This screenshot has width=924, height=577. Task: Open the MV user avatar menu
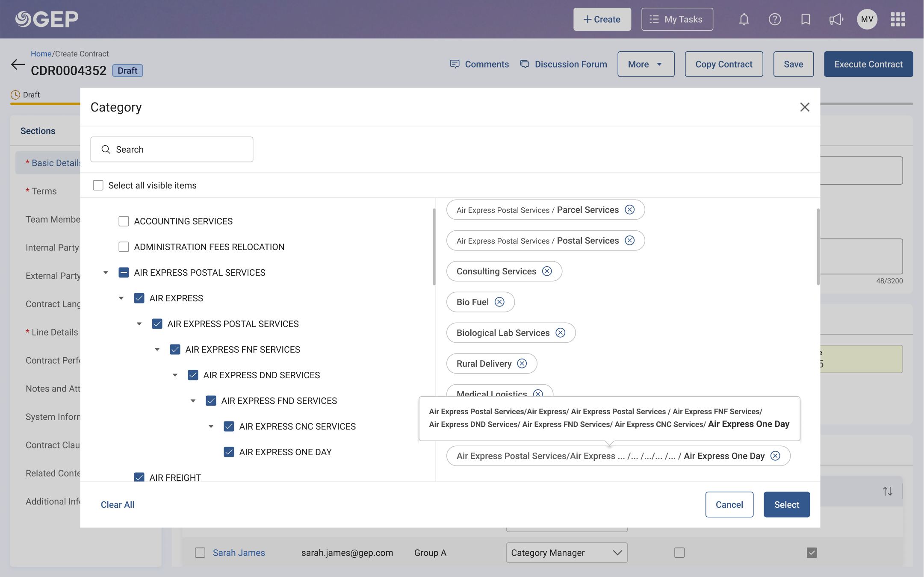pyautogui.click(x=867, y=19)
